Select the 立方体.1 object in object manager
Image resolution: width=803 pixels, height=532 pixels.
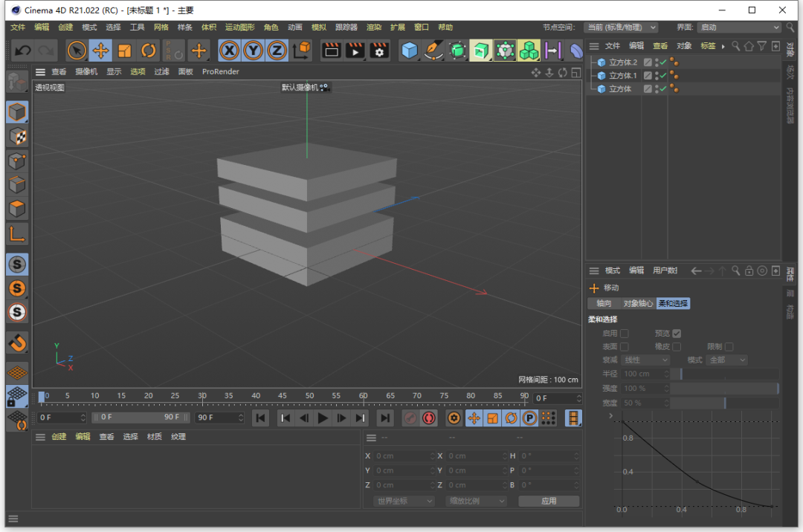(622, 76)
